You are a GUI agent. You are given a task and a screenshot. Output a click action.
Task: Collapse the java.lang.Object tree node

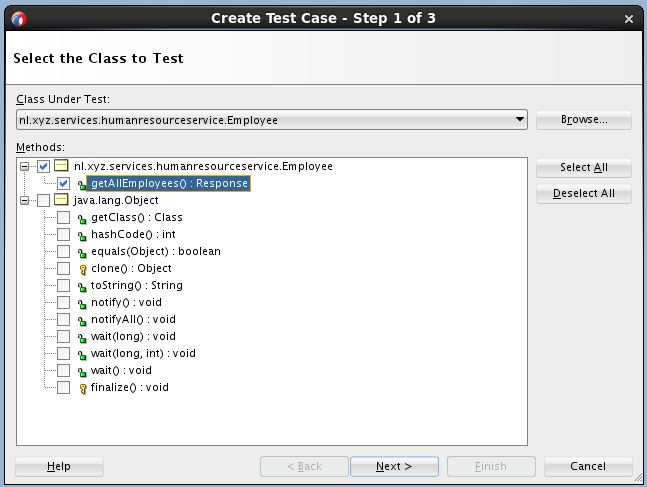pos(25,201)
